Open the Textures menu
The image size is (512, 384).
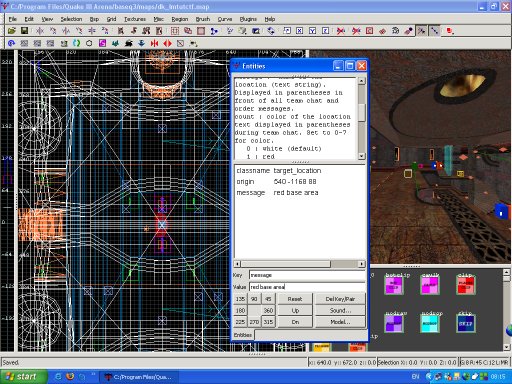pyautogui.click(x=135, y=19)
